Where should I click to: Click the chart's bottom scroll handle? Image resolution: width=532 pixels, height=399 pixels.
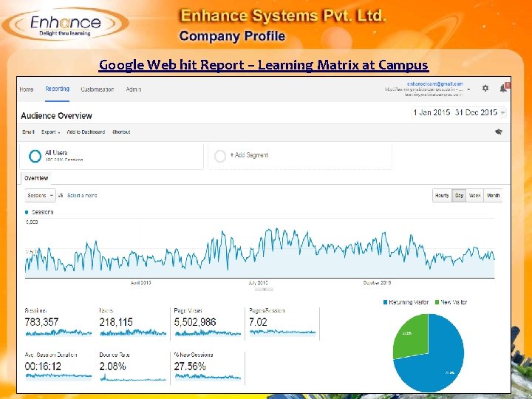coord(264,290)
